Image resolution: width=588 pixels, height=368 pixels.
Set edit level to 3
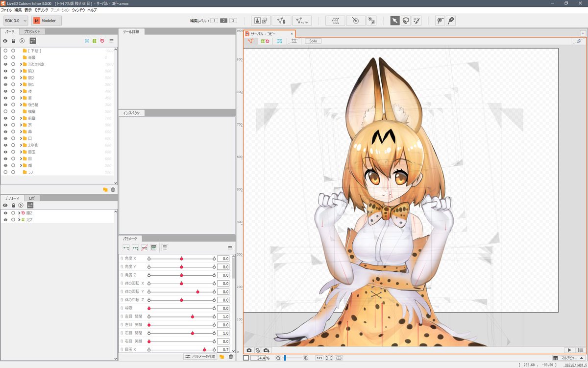click(x=233, y=21)
